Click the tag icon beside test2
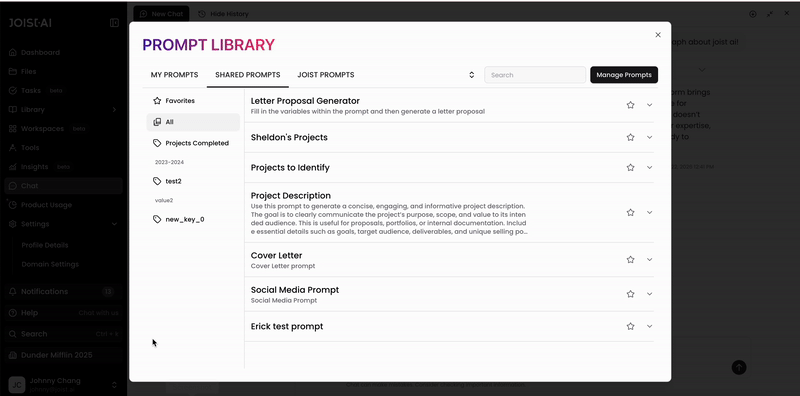This screenshot has height=396, width=800. [x=157, y=181]
